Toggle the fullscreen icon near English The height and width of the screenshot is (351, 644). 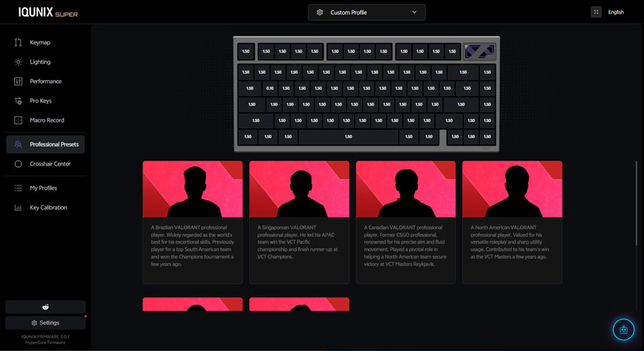pyautogui.click(x=596, y=12)
